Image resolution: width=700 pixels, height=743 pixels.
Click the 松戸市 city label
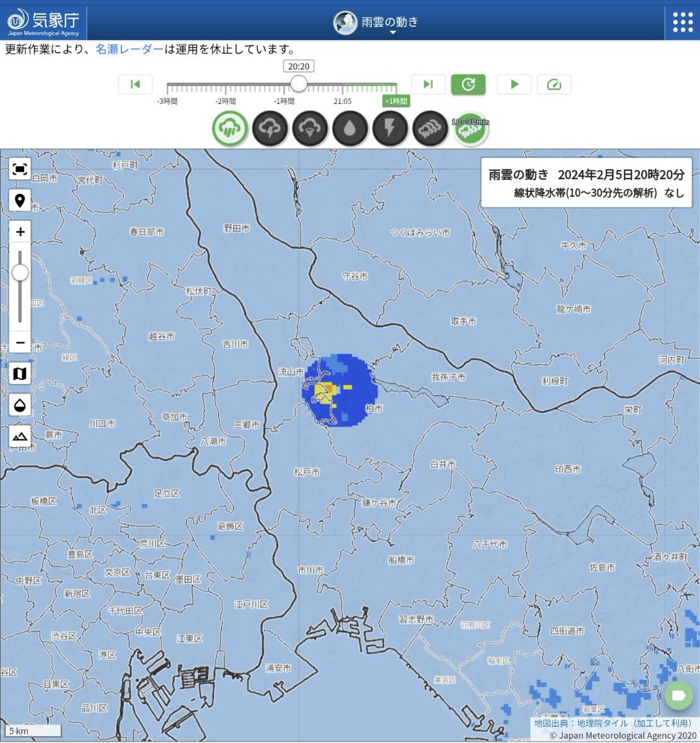coord(307,472)
